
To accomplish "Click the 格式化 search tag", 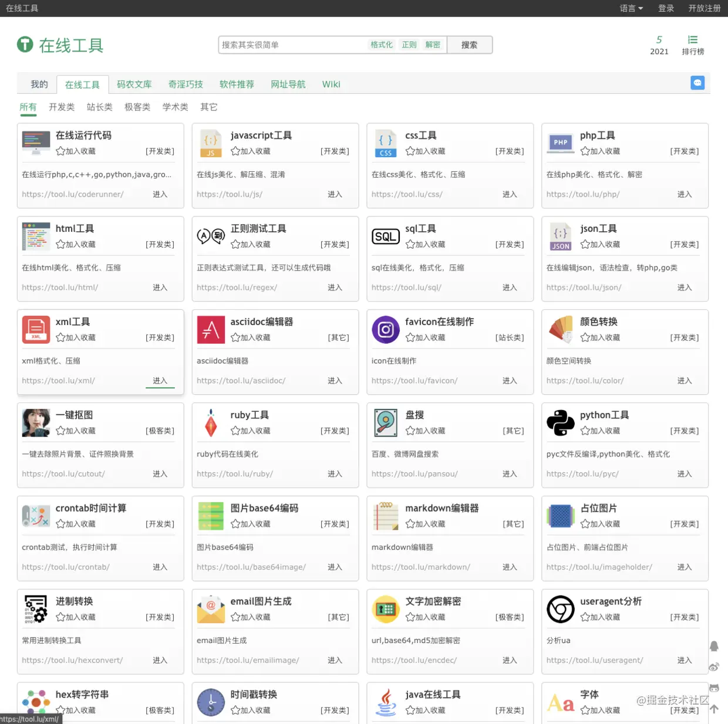I will pos(382,45).
